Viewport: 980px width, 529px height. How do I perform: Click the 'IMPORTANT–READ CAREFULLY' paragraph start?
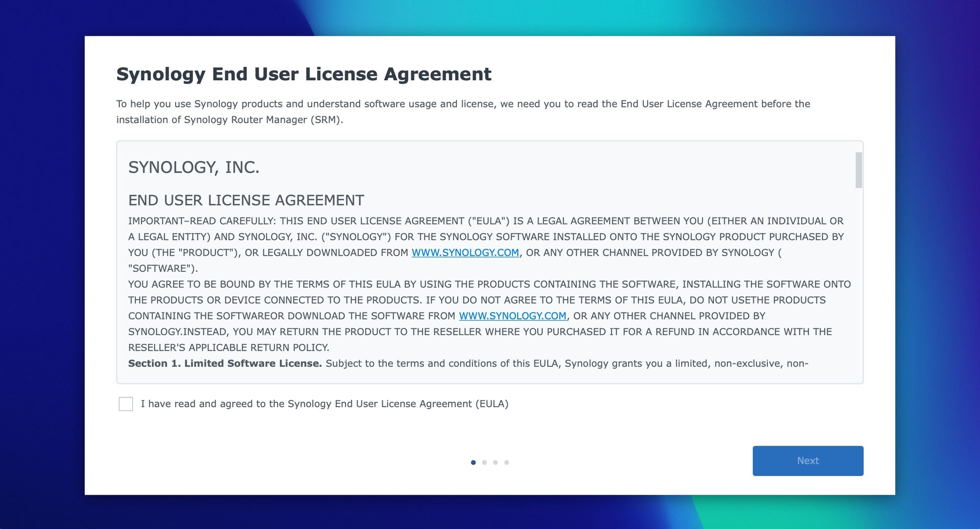(x=201, y=221)
